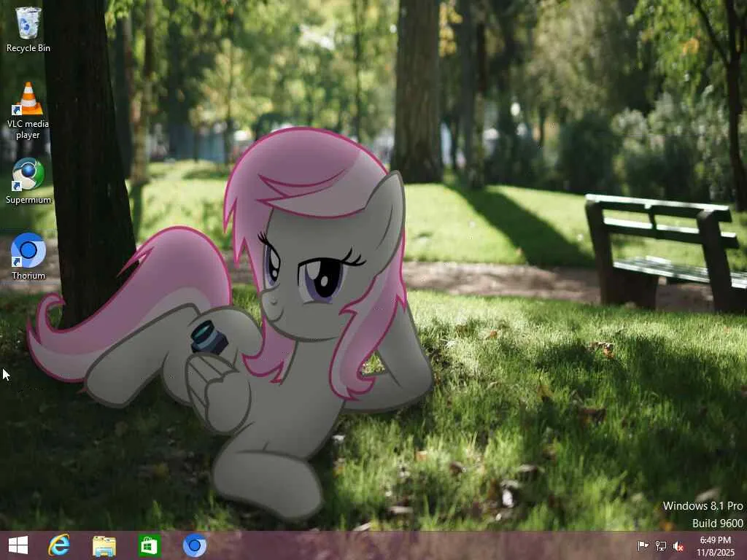The height and width of the screenshot is (560, 747).
Task: Open the network icon in system tray
Action: point(661,545)
